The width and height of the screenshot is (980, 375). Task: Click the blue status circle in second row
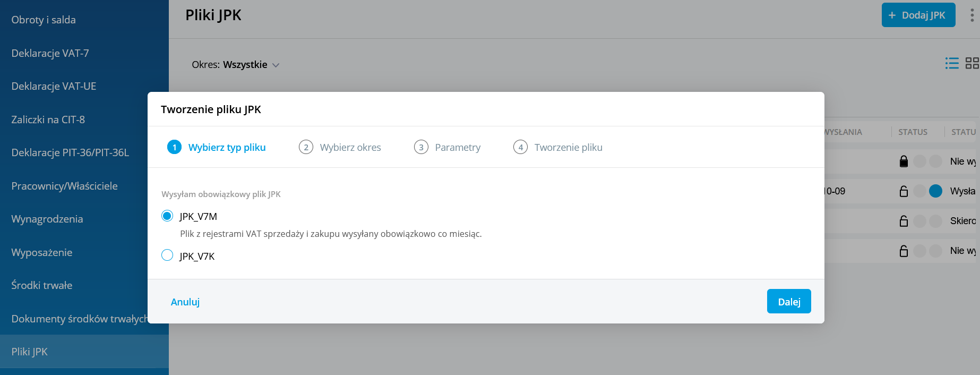click(x=935, y=191)
